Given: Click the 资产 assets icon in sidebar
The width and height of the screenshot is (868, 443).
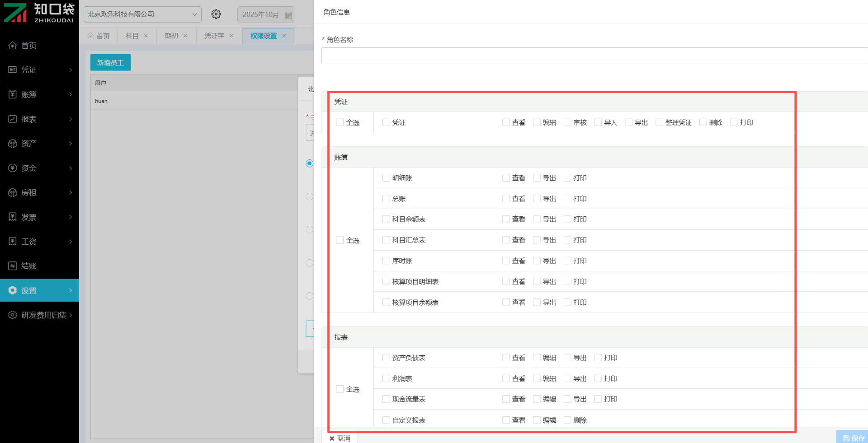Looking at the screenshot, I should click(x=13, y=144).
